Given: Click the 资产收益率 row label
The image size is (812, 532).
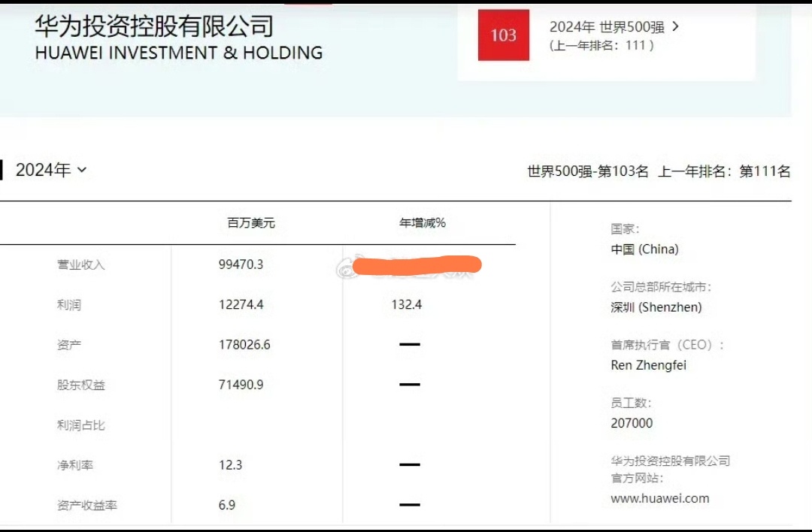Looking at the screenshot, I should coord(87,505).
